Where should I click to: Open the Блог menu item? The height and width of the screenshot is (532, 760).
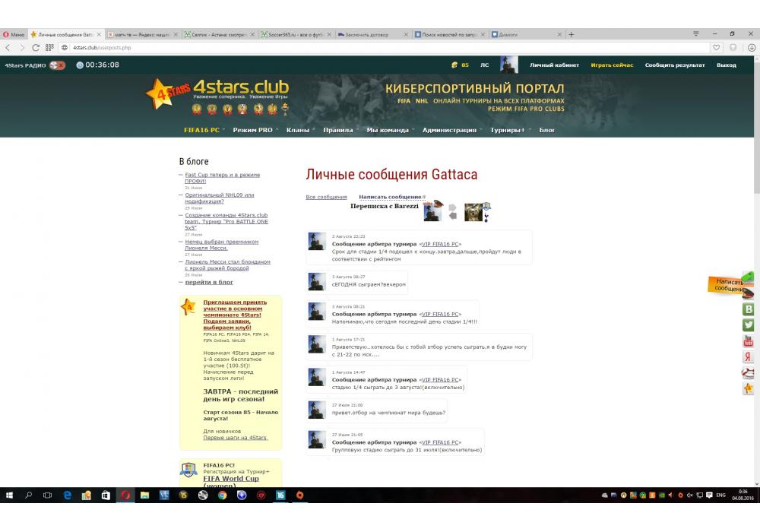547,130
